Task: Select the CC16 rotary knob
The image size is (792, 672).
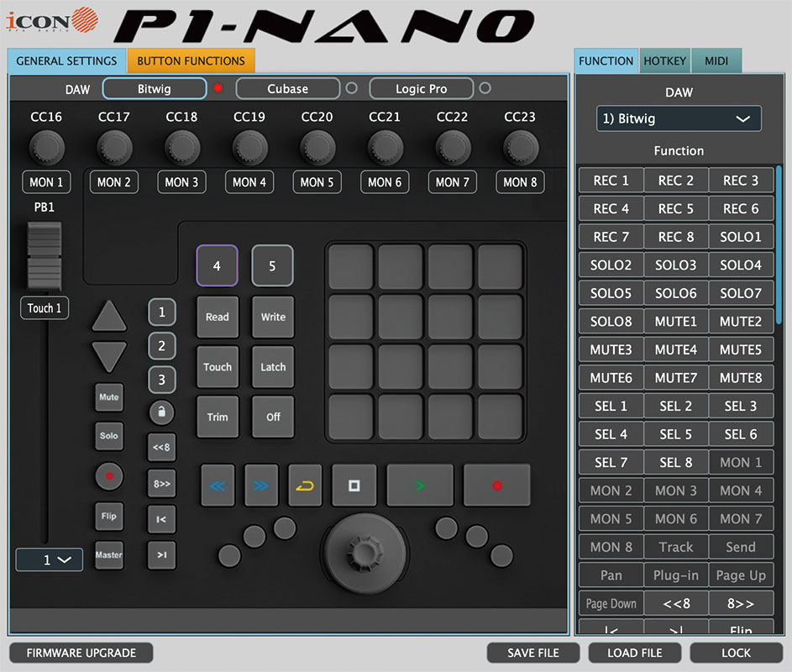Action: click(47, 148)
